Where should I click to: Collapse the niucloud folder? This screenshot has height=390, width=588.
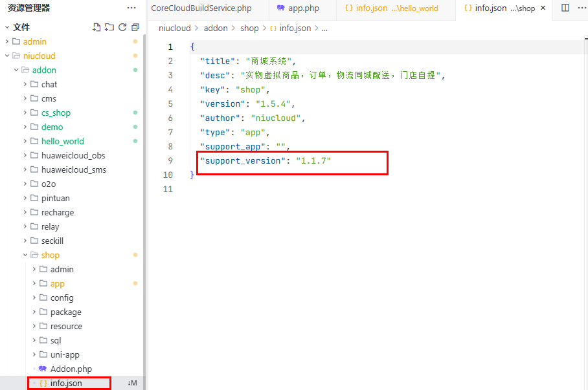tap(39, 56)
